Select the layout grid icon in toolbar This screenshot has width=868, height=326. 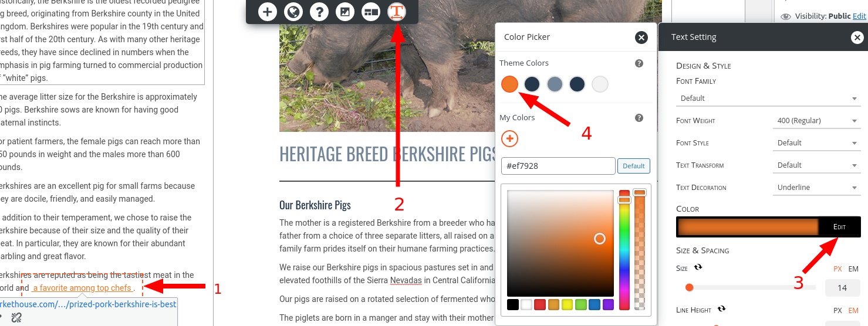click(x=371, y=11)
